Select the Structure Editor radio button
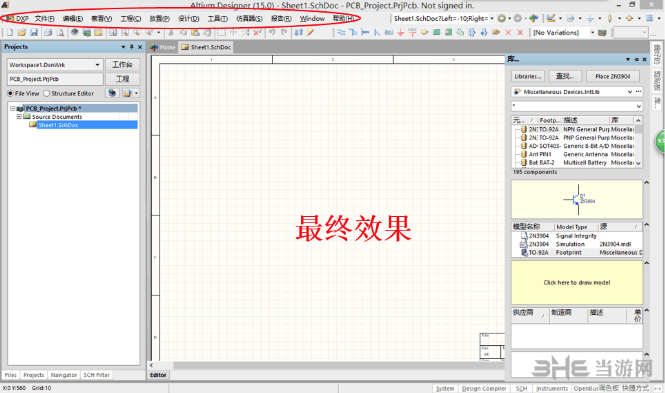 tap(47, 93)
